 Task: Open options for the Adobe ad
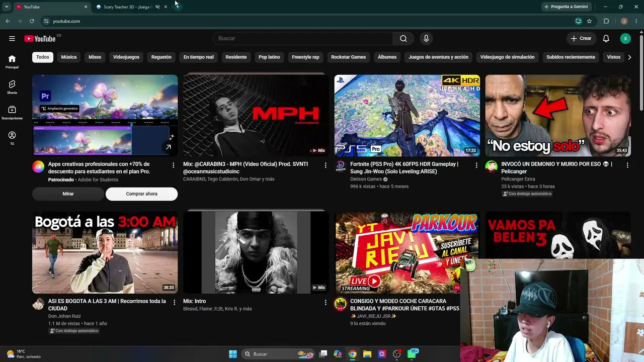pyautogui.click(x=174, y=165)
